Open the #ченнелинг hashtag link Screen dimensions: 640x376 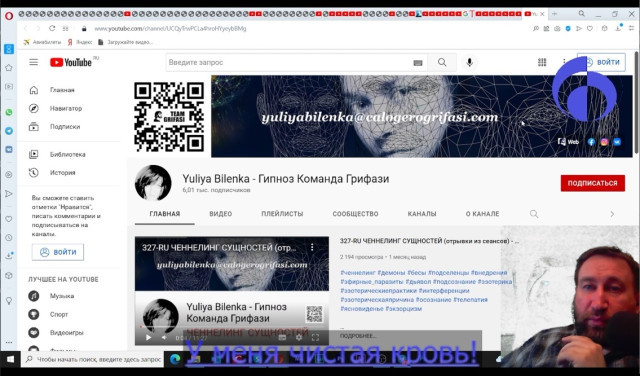click(358, 273)
